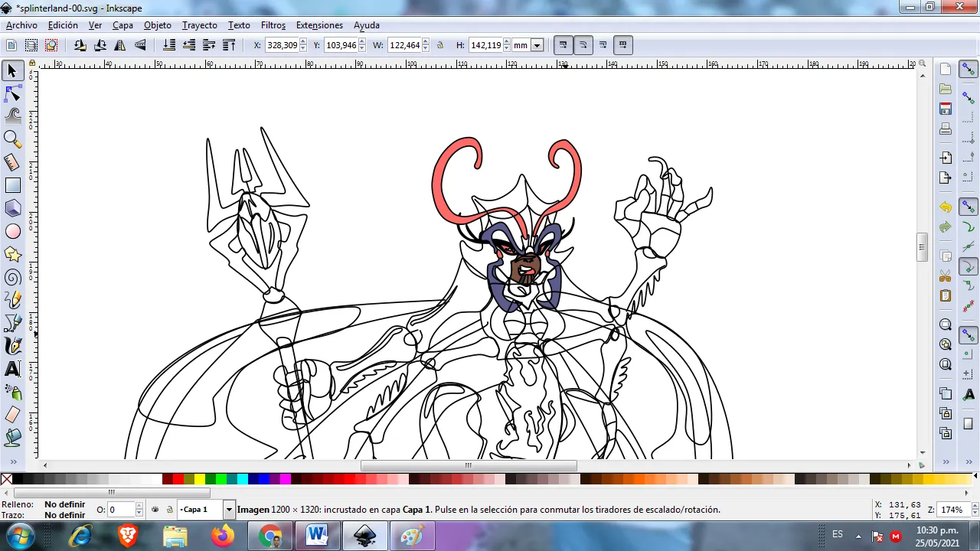Select the 3D Box tool
980x551 pixels.
13,208
